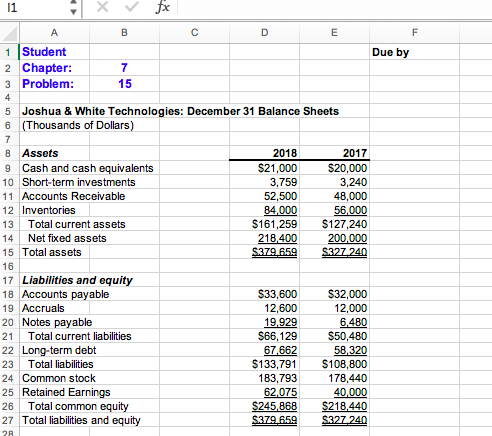This screenshot has height=436, width=492.
Task: Select row 15 header
Action: pos(9,252)
